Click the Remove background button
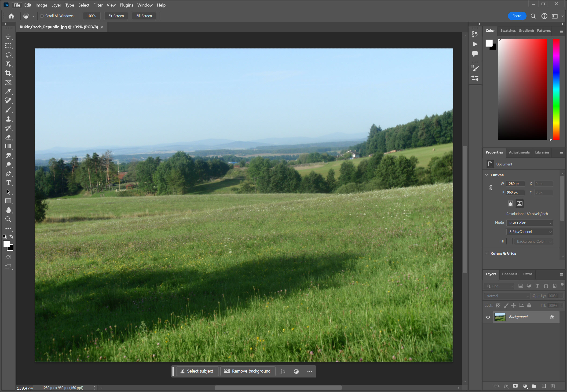The width and height of the screenshot is (567, 392). click(x=248, y=371)
